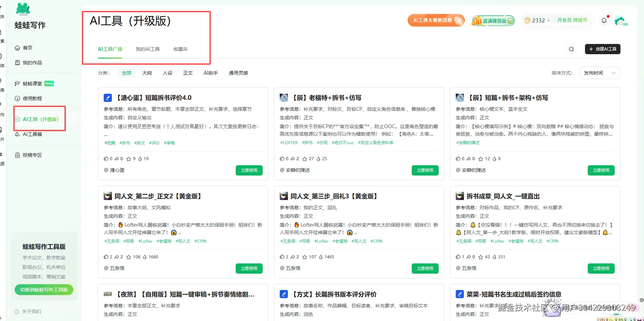
Task: Open the user avatar menu
Action: [x=620, y=21]
